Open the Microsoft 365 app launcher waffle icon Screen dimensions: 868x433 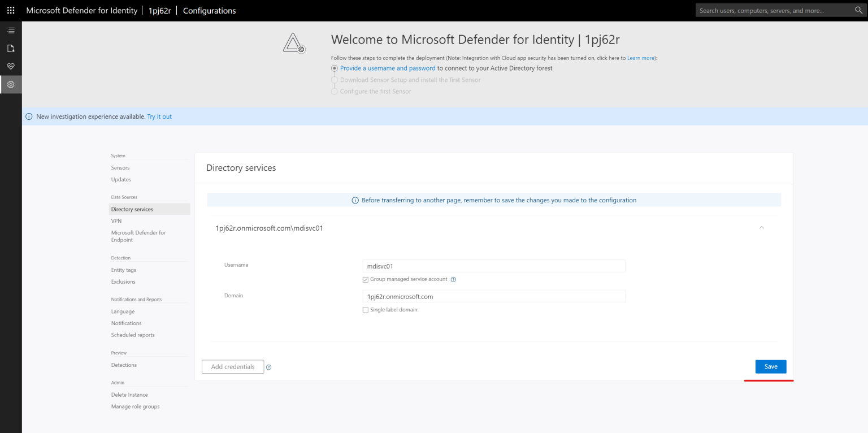(10, 10)
